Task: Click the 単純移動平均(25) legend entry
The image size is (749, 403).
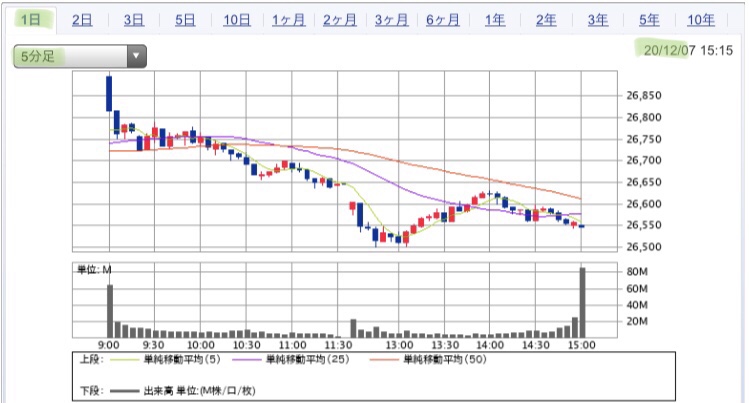Action: [308, 359]
